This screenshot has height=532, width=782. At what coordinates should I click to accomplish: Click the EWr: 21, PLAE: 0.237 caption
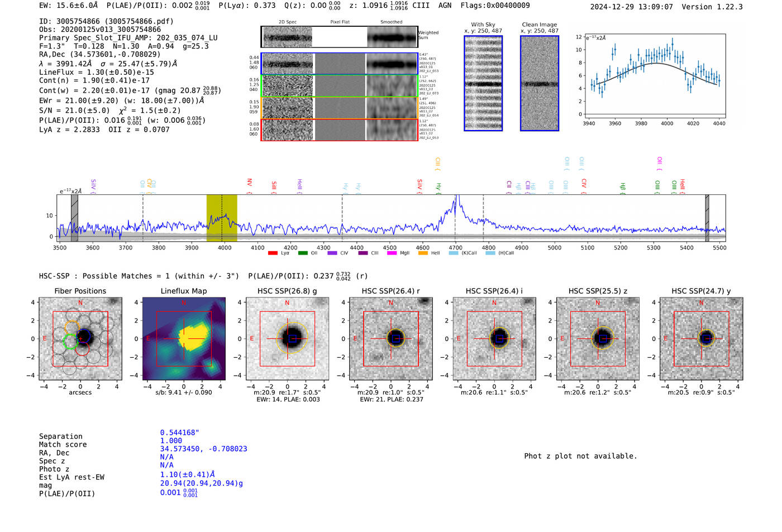pos(392,400)
